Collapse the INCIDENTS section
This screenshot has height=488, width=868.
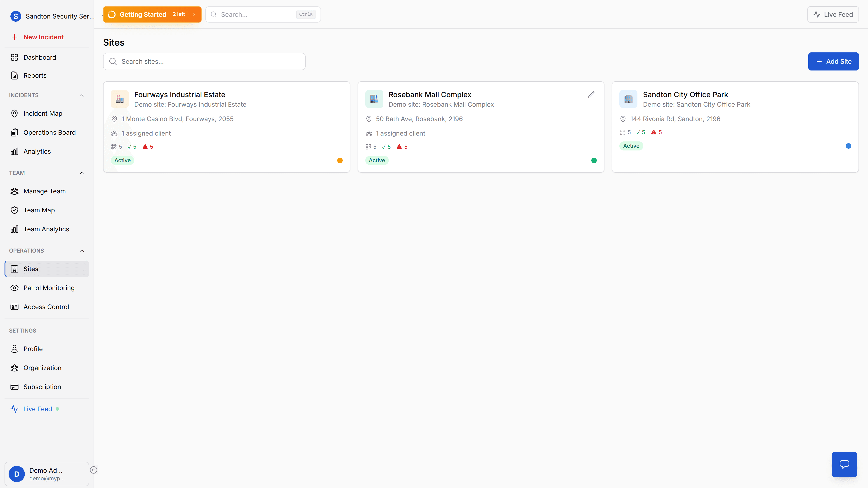click(x=82, y=95)
